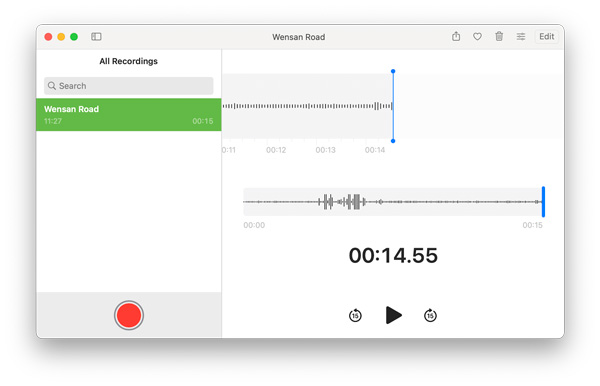This screenshot has width=600, height=386.
Task: Click the Search recordings field
Action: [129, 86]
